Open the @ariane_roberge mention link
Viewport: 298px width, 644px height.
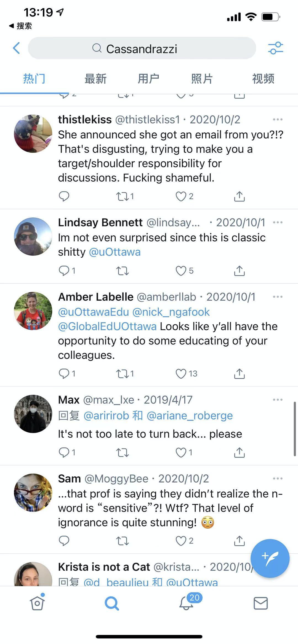[190, 416]
